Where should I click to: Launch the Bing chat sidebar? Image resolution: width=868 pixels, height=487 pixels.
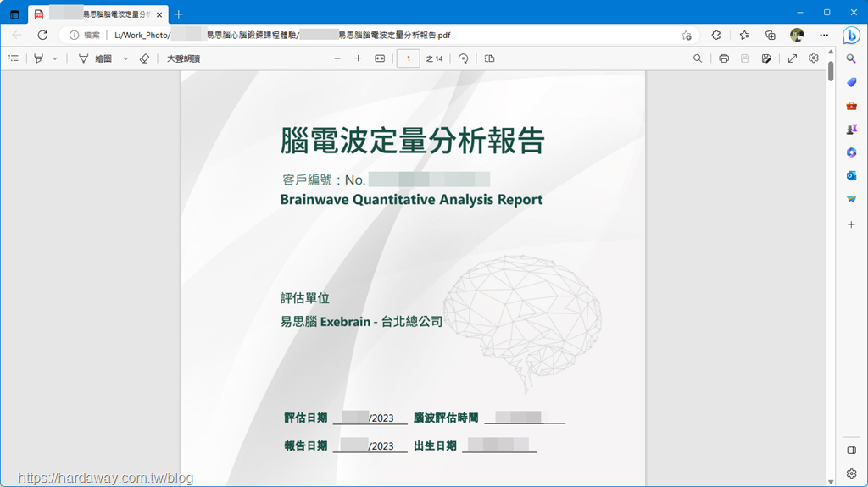851,36
